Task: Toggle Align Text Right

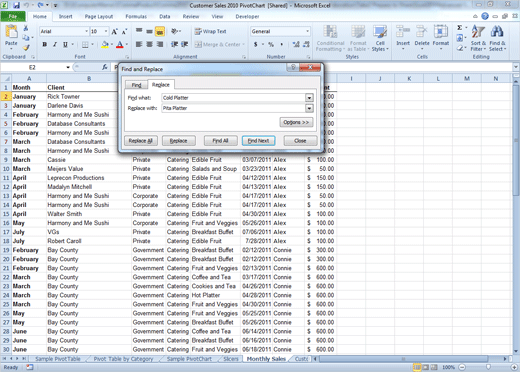Action: coord(160,44)
